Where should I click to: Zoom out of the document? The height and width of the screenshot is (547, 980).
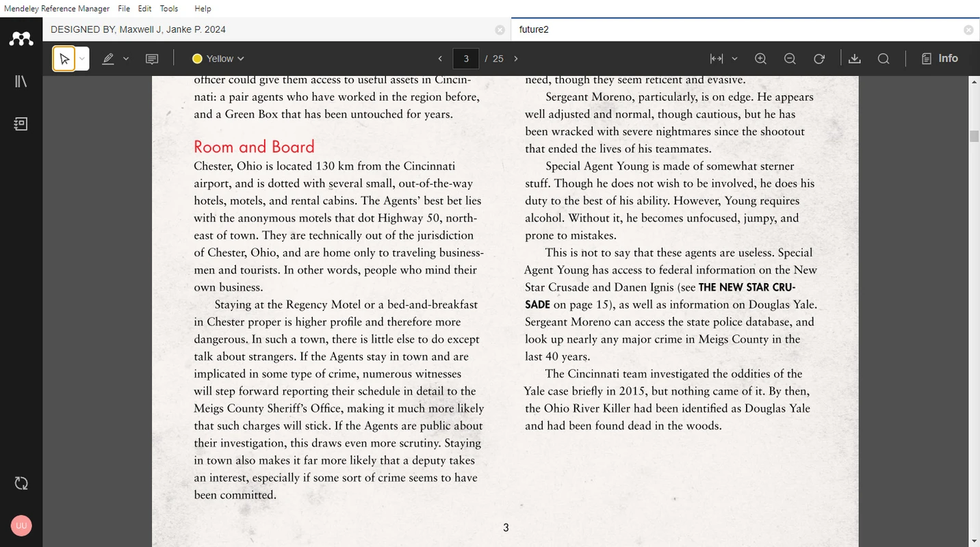(x=790, y=59)
